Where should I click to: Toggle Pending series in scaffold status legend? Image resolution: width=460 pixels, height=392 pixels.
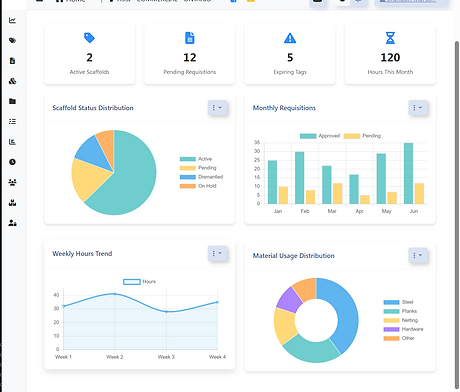[198, 168]
